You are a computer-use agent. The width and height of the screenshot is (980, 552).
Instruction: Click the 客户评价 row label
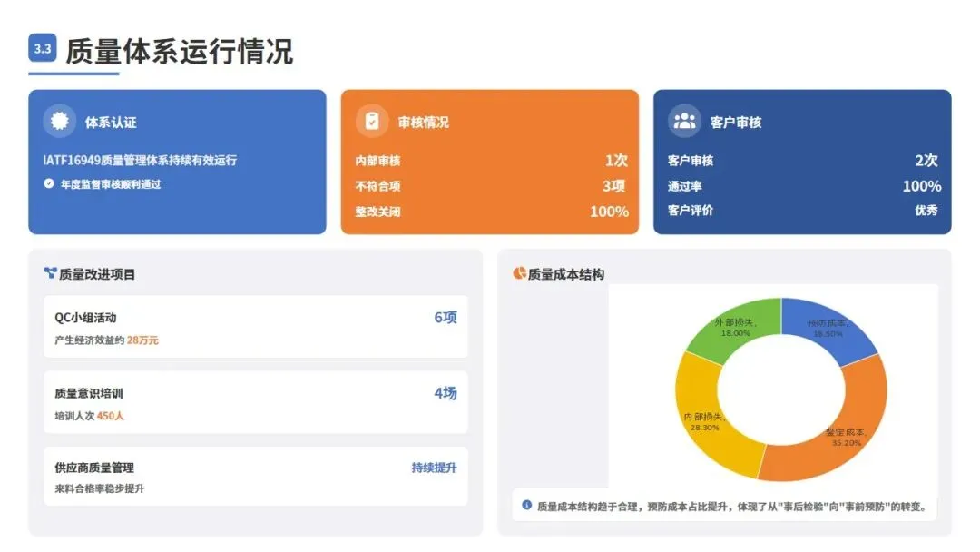pyautogui.click(x=690, y=211)
